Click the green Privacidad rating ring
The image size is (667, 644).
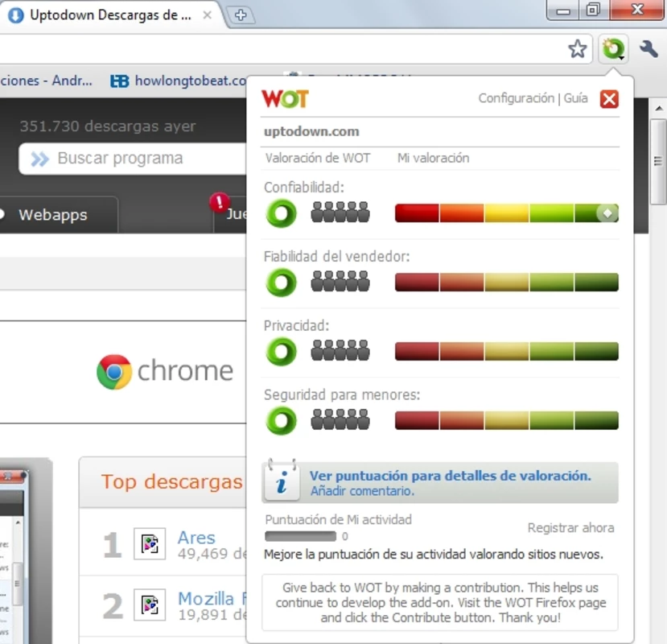(281, 352)
